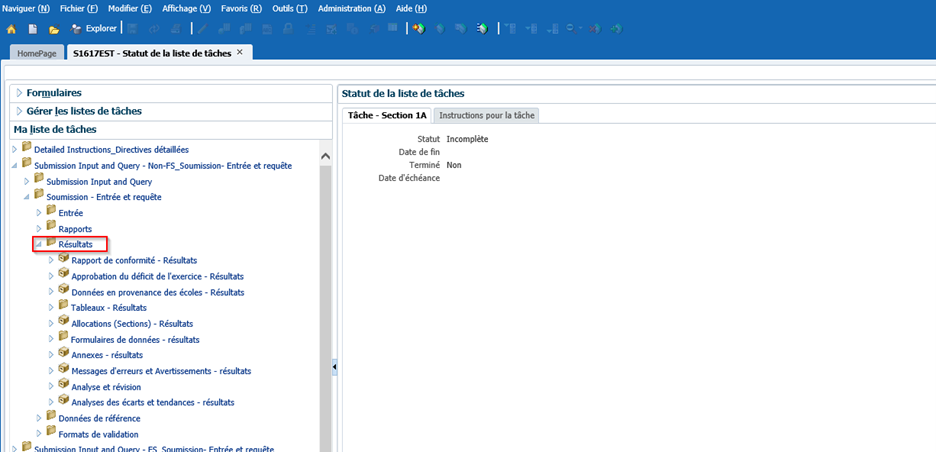This screenshot has width=936, height=452.
Task: Expand the Rapports folder node
Action: 40,229
